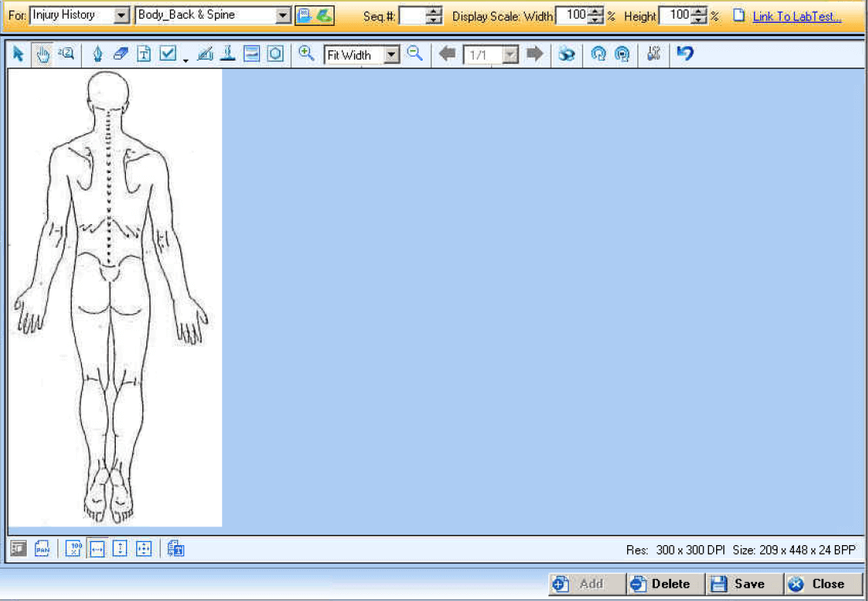
Task: Open the Fit Width zoom dropdown
Action: [x=391, y=55]
